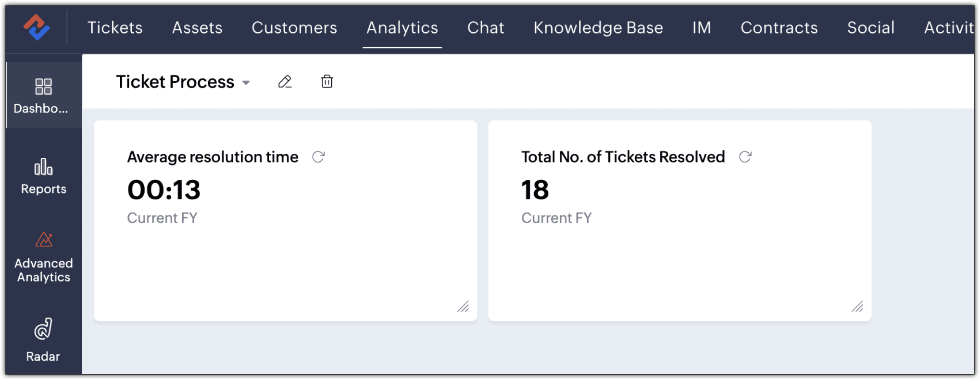Switch to the Assets tab
This screenshot has height=380, width=980.
coord(197,28)
